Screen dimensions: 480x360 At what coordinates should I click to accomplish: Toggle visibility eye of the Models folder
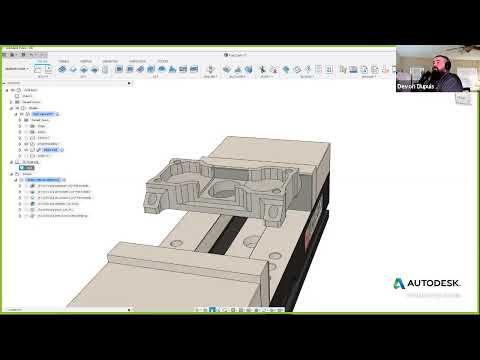[x=18, y=108]
